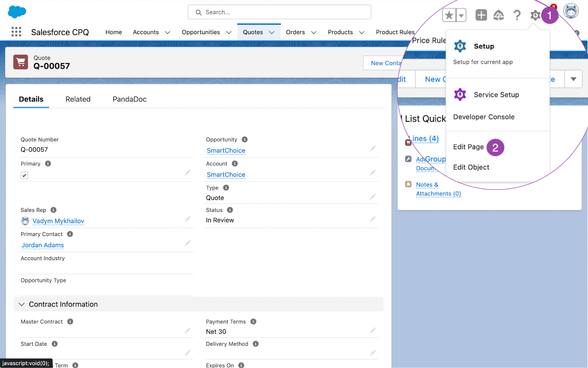Open the SmartChoice opportunity link
Image resolution: width=588 pixels, height=368 pixels.
(226, 150)
